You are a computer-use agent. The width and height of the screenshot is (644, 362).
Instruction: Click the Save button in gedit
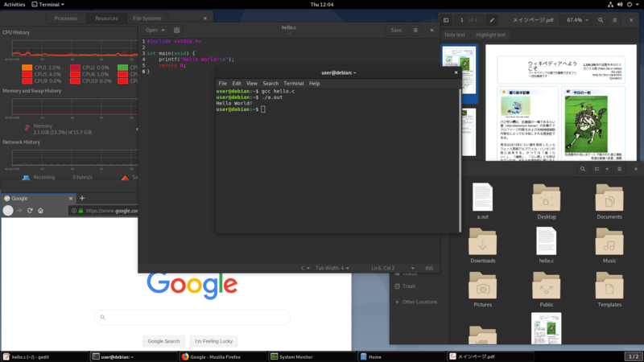[x=396, y=30]
